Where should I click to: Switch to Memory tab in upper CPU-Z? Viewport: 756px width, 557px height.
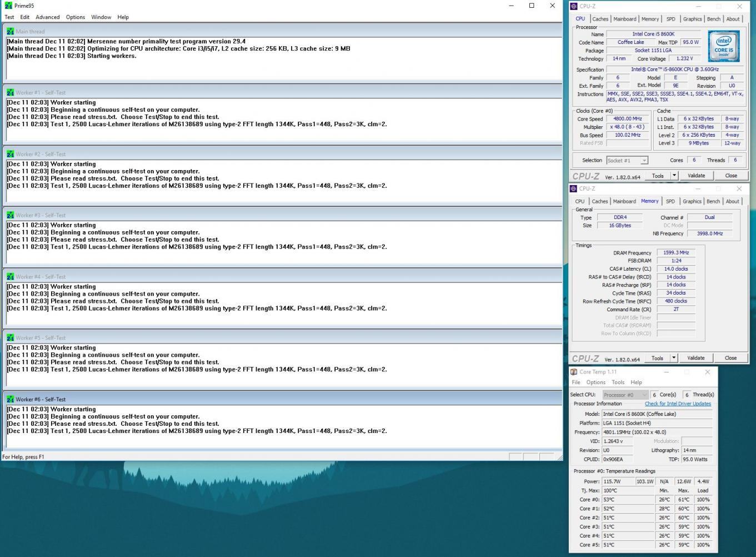point(650,19)
